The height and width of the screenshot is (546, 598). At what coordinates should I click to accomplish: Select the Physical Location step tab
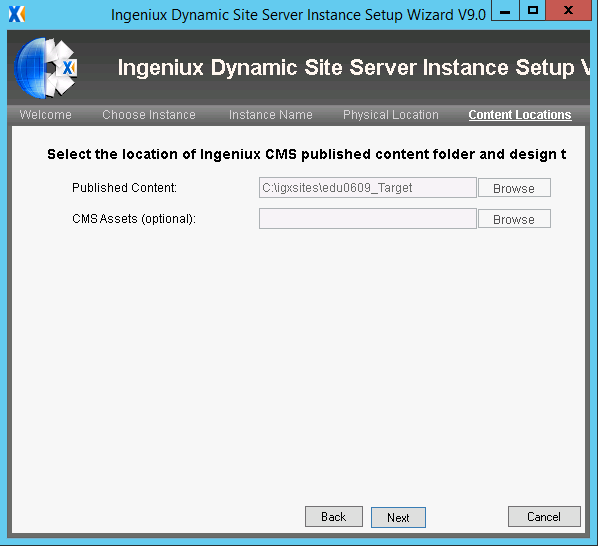[x=391, y=115]
